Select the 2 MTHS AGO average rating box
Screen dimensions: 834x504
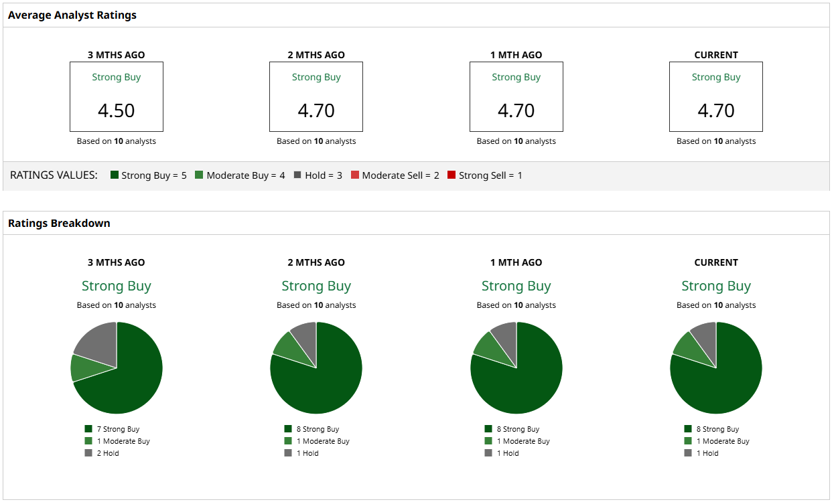point(316,96)
